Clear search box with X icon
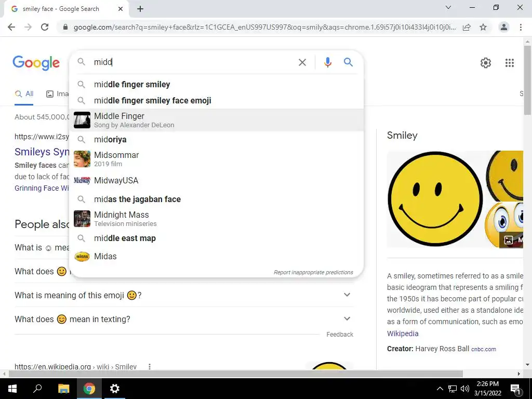The image size is (532, 399). [x=302, y=62]
